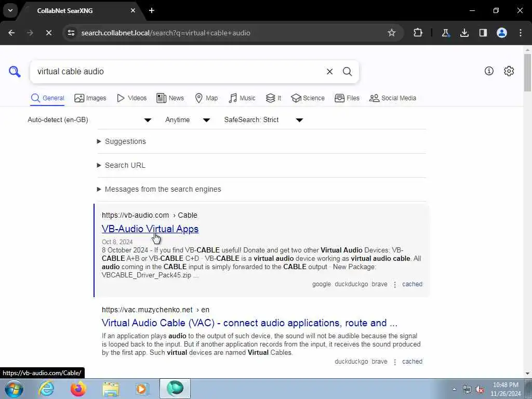Switch to the Videos tab
Viewport: 532px width, 399px height.
coord(131,98)
